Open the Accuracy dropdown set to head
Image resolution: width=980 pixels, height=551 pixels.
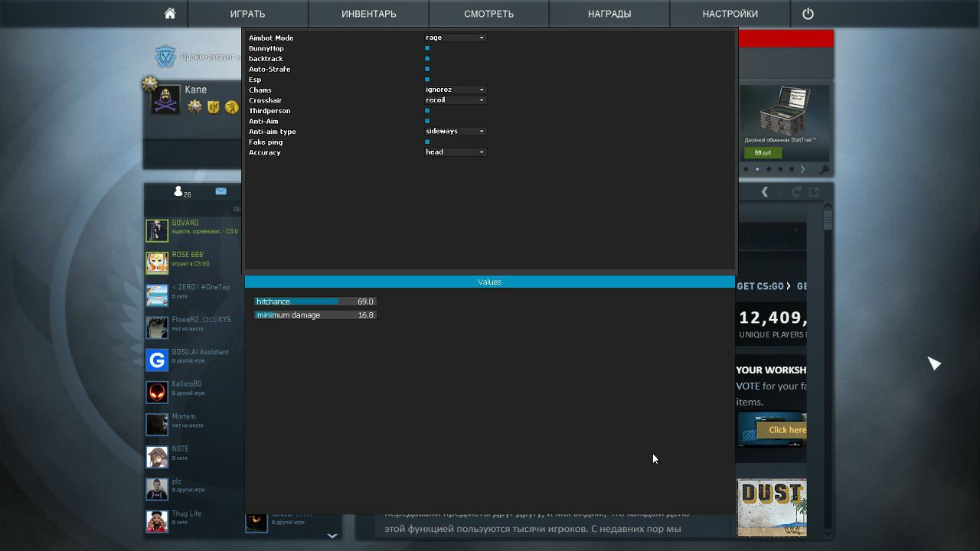pos(456,152)
